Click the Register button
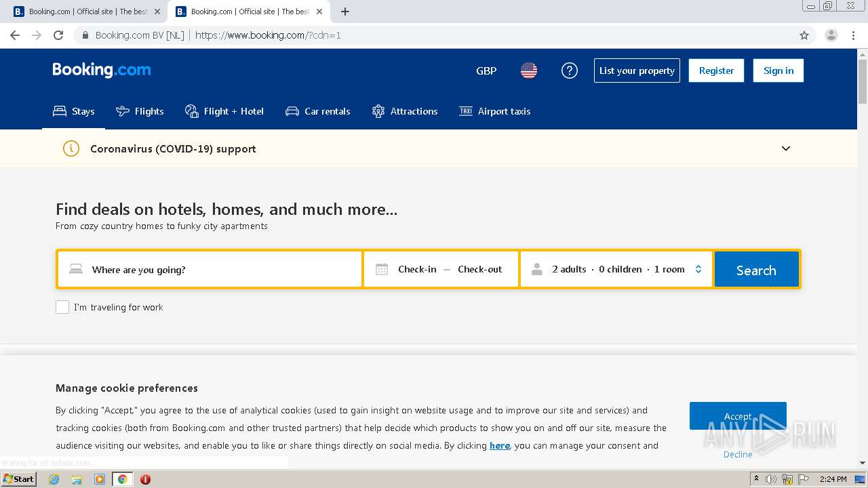Viewport: 868px width, 488px height. click(x=716, y=70)
